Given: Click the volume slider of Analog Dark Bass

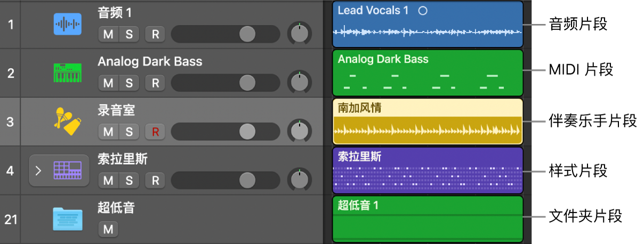Looking at the screenshot, I should (x=226, y=83).
